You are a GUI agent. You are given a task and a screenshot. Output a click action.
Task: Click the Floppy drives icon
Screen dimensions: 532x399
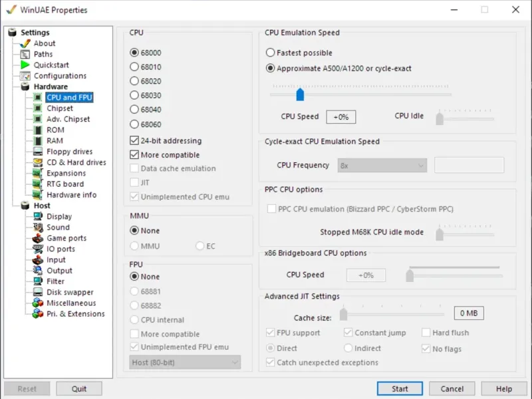pos(38,152)
